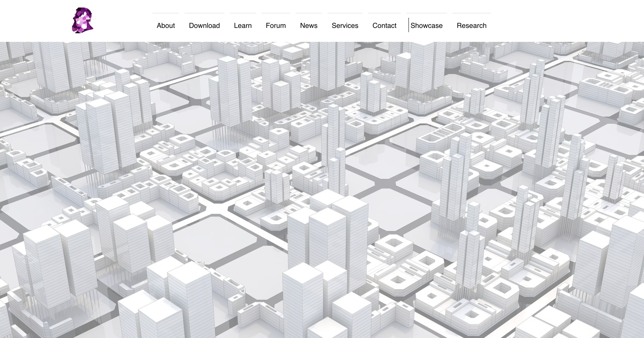This screenshot has width=644, height=338.
Task: Visit the Forum page
Action: (276, 25)
